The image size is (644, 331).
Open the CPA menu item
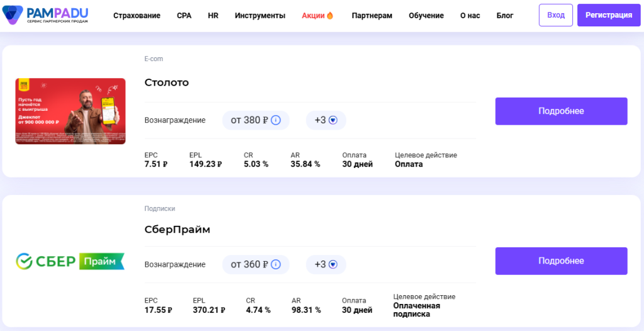pos(184,16)
